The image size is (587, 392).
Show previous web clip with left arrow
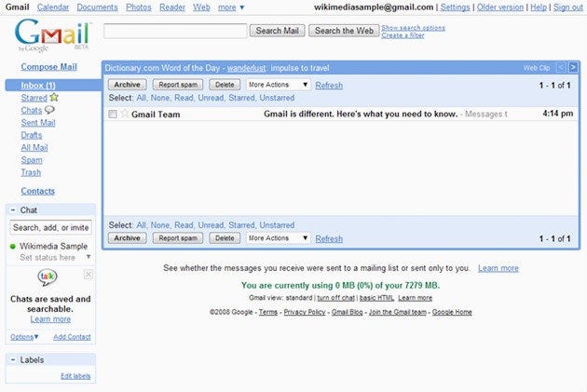tap(560, 67)
